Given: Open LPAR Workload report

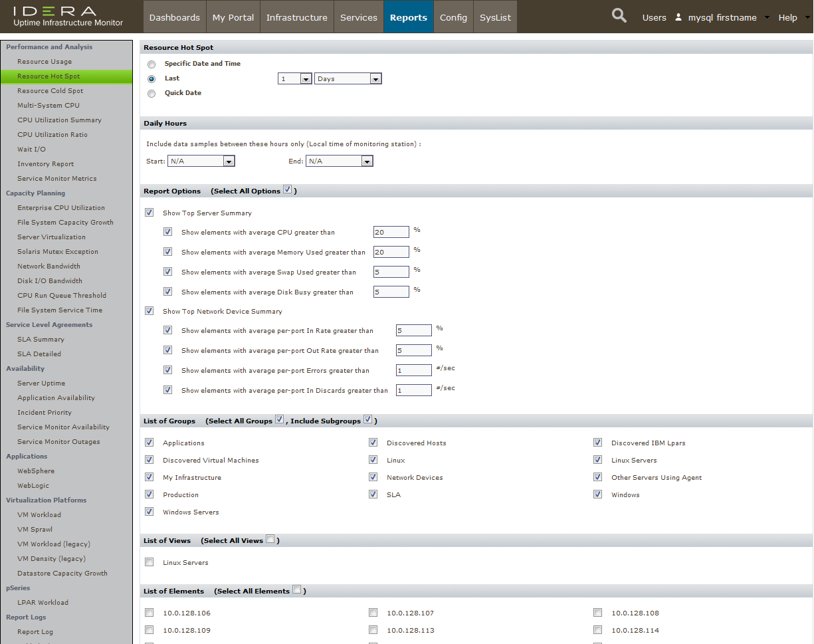Looking at the screenshot, I should tap(43, 603).
